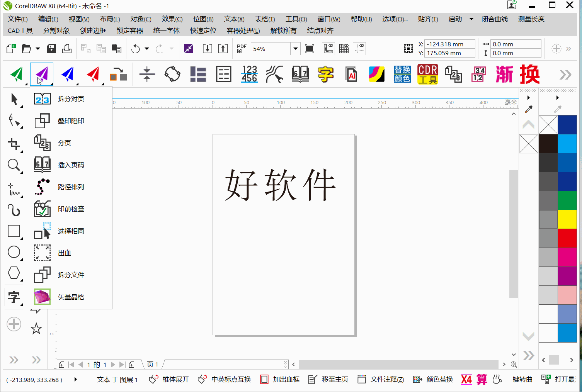Click the 替换颜色 replace color icon
This screenshot has width=582, height=392.
402,74
